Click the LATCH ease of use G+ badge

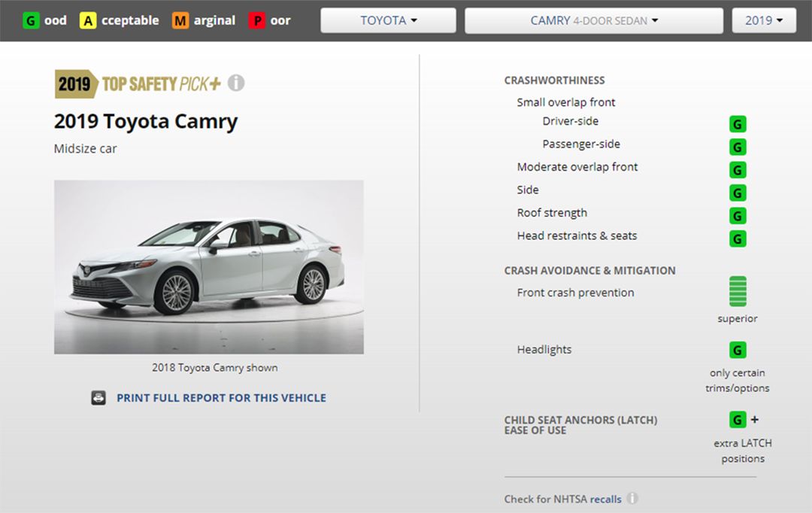pos(738,420)
